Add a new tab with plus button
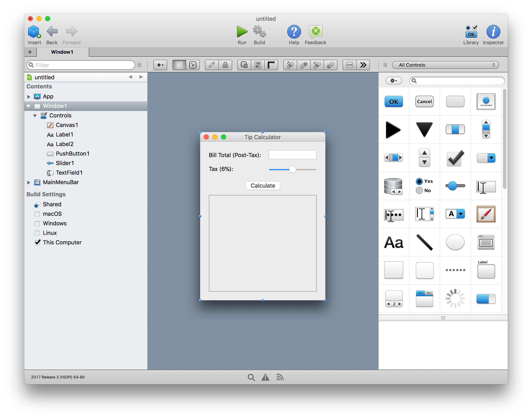The image size is (532, 419). 30,52
